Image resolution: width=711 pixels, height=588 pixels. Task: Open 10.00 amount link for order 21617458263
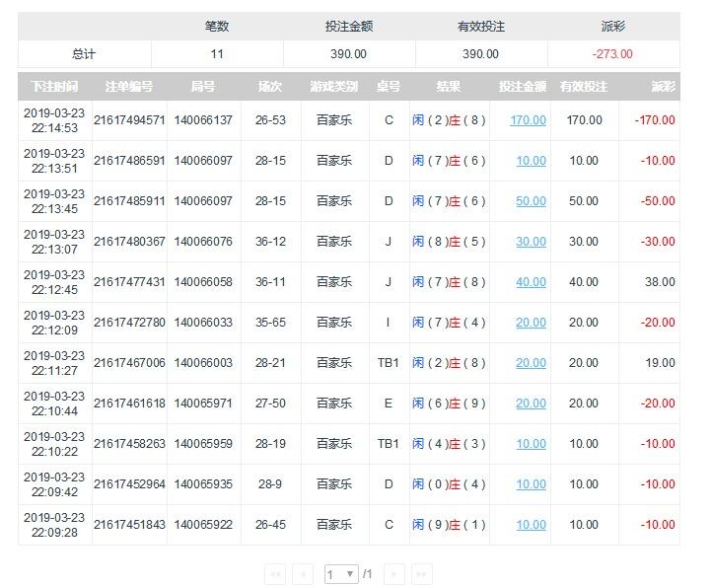(531, 443)
